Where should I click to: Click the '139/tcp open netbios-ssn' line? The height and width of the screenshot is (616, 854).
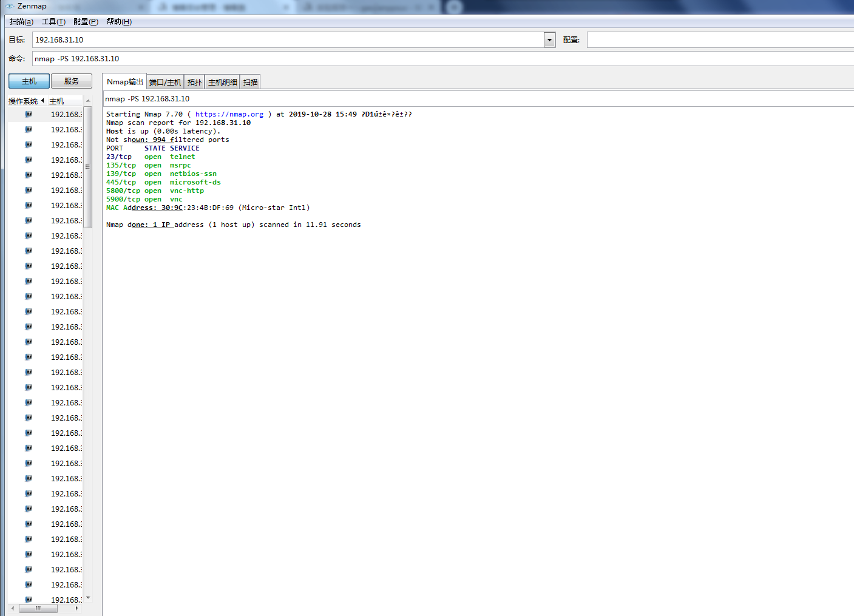[161, 174]
